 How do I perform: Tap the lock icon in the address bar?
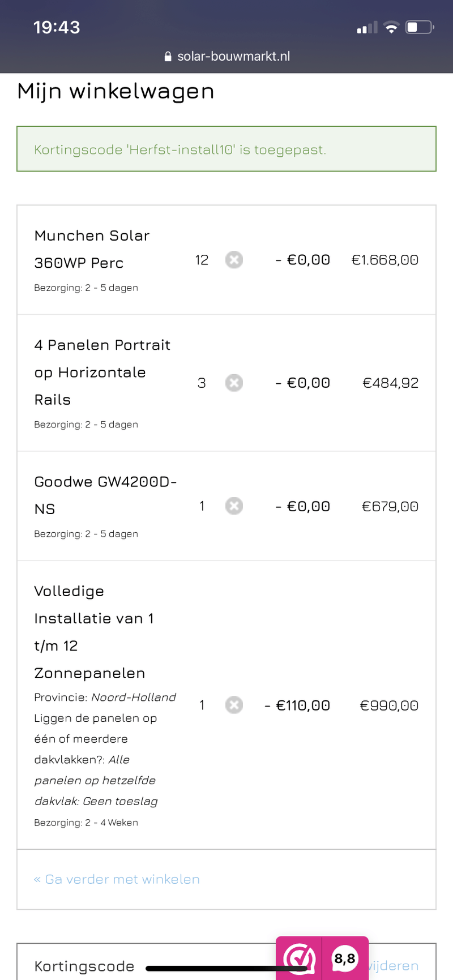pyautogui.click(x=168, y=56)
